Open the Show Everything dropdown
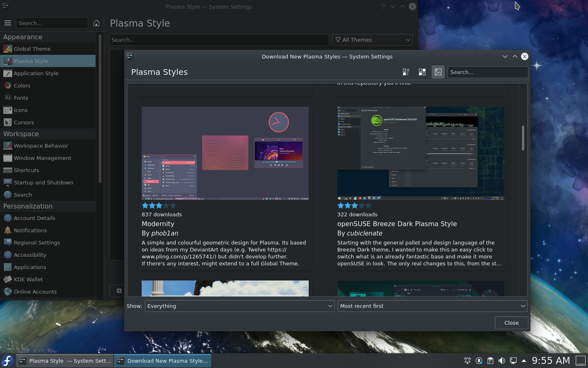The image size is (588, 368). (240, 306)
